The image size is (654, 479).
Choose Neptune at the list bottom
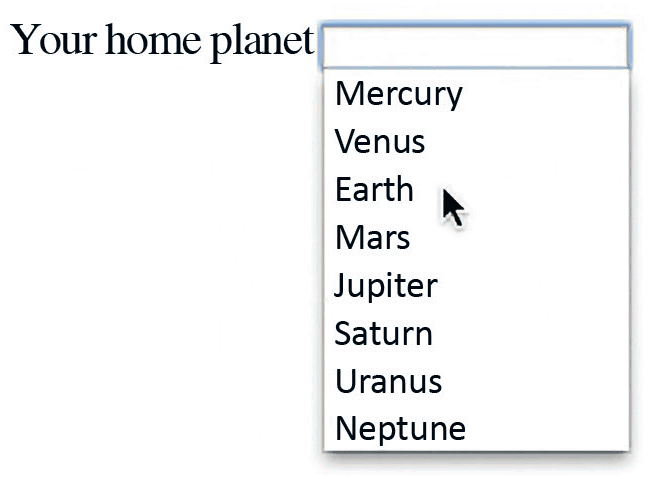(400, 428)
